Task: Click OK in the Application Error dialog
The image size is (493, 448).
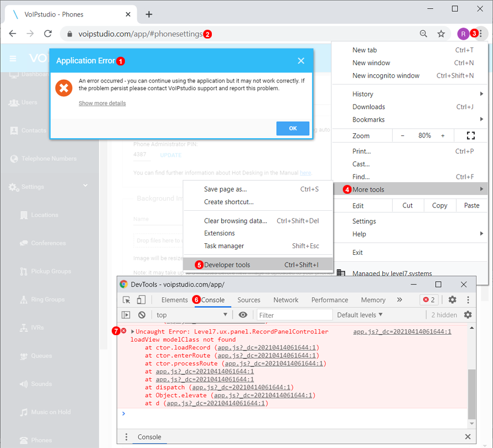Action: coord(293,128)
